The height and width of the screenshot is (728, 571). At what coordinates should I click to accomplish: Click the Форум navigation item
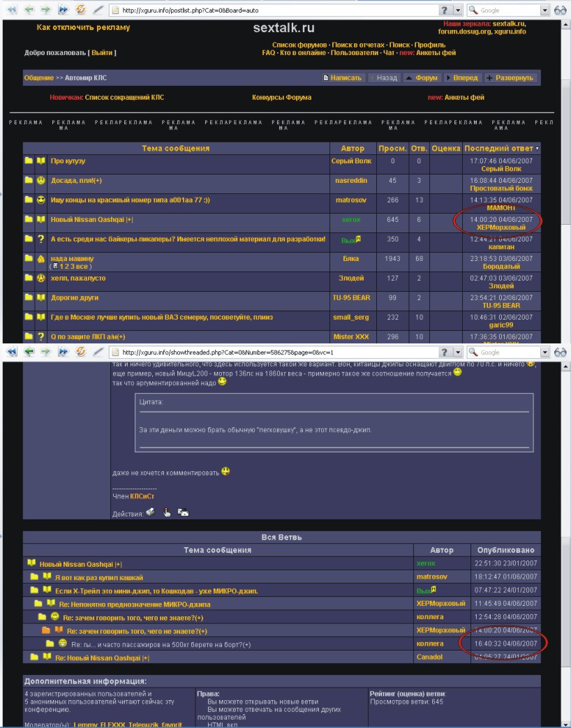click(422, 77)
